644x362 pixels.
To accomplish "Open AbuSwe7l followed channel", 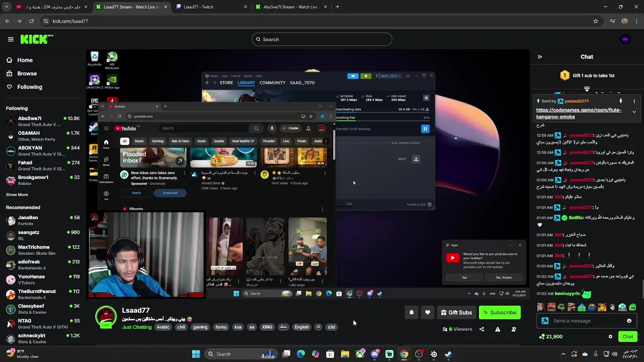I will [x=43, y=121].
